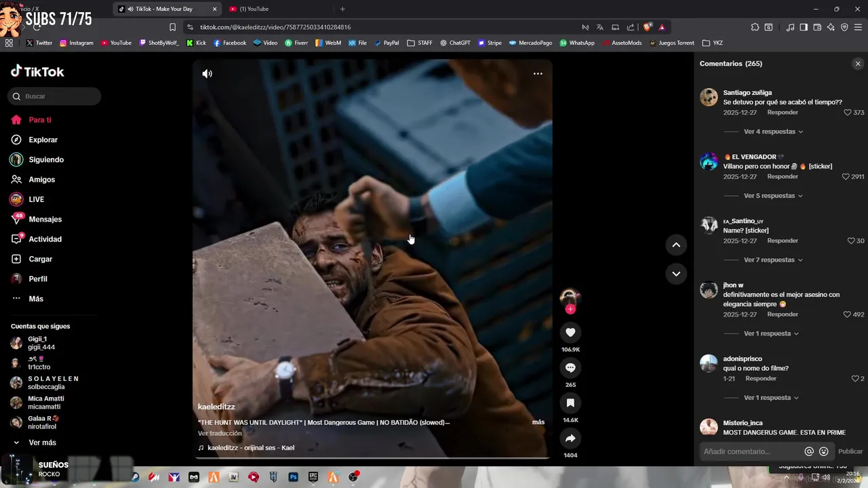
Task: Close the Comentarios panel
Action: point(858,64)
